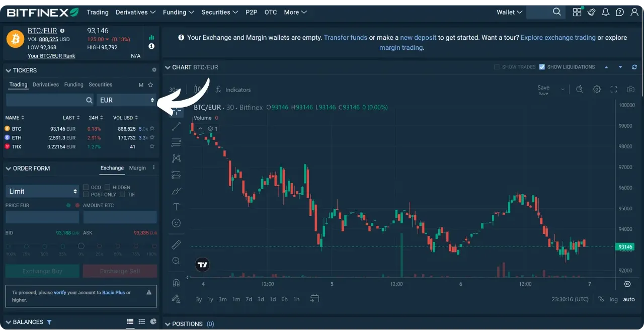This screenshot has width=644, height=335.
Task: Uncheck the SHOW LIQUIDATIONS checkbox
Action: [542, 66]
